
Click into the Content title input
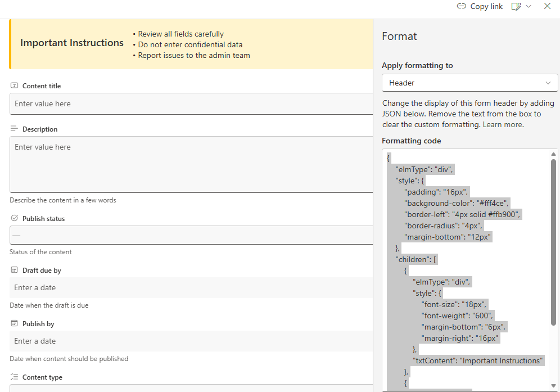[x=191, y=103]
